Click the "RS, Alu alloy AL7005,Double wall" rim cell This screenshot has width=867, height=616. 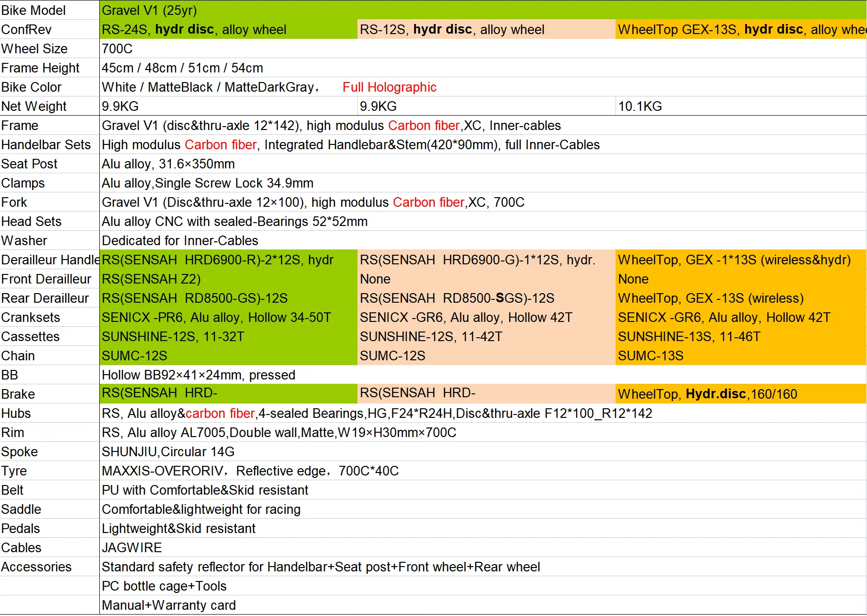[x=483, y=432]
